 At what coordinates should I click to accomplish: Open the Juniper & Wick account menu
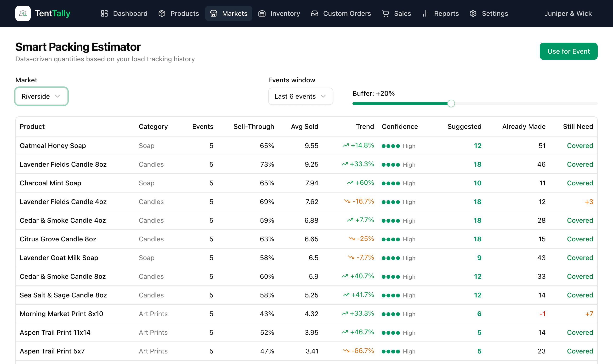click(568, 13)
